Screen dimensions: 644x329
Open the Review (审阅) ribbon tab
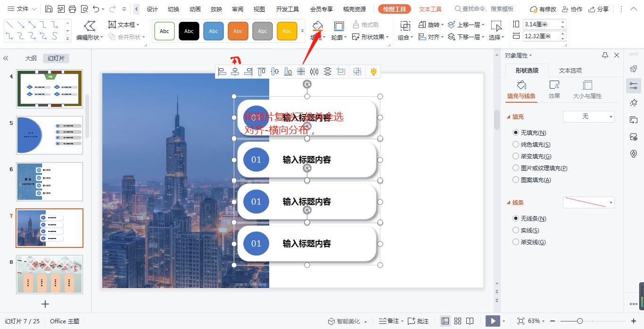coord(238,9)
